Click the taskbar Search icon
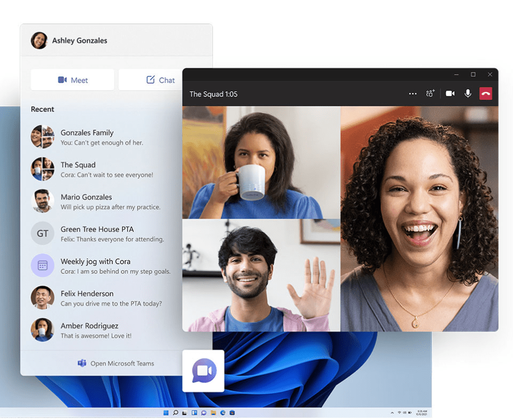 tap(175, 413)
